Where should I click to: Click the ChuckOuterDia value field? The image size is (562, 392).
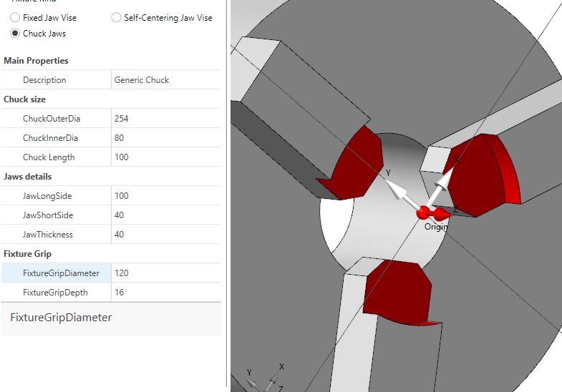(x=166, y=119)
